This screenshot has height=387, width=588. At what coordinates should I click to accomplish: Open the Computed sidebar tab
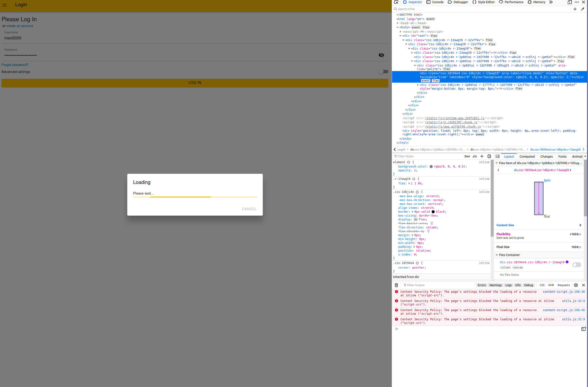click(527, 156)
